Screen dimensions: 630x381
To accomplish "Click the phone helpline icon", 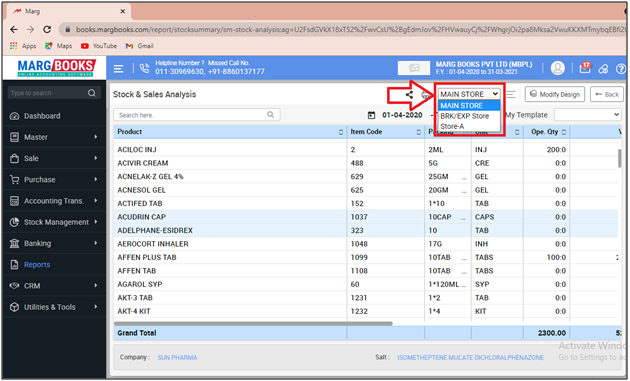I will (x=144, y=68).
